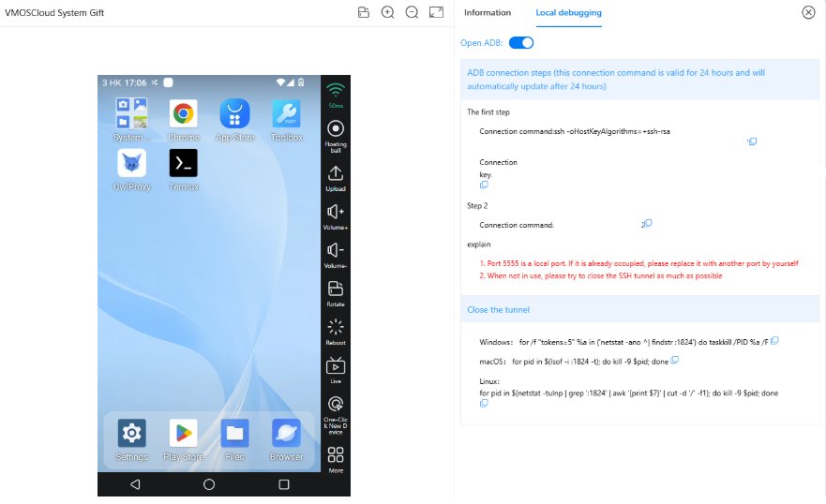
Task: Zoom in on the phone display
Action: [388, 12]
